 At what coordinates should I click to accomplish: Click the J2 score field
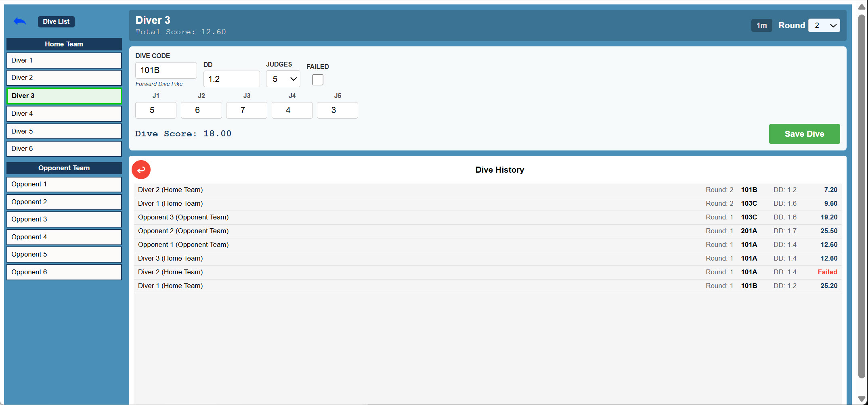click(x=201, y=110)
